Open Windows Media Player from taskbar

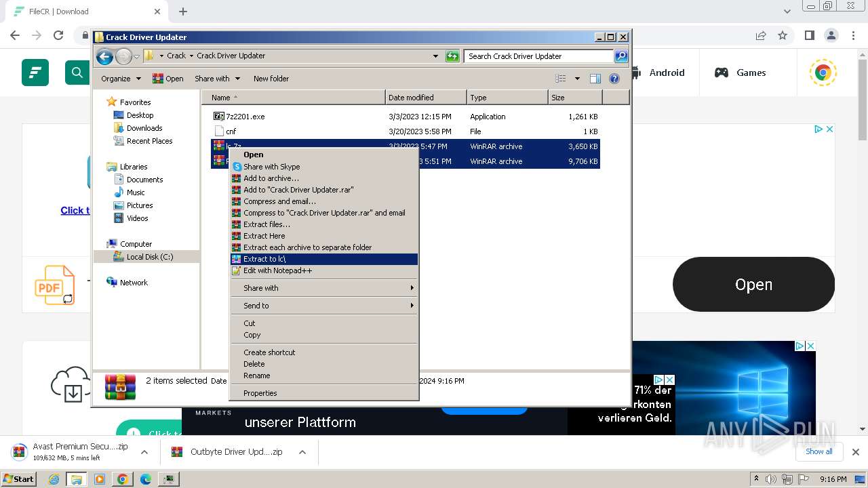(100, 479)
